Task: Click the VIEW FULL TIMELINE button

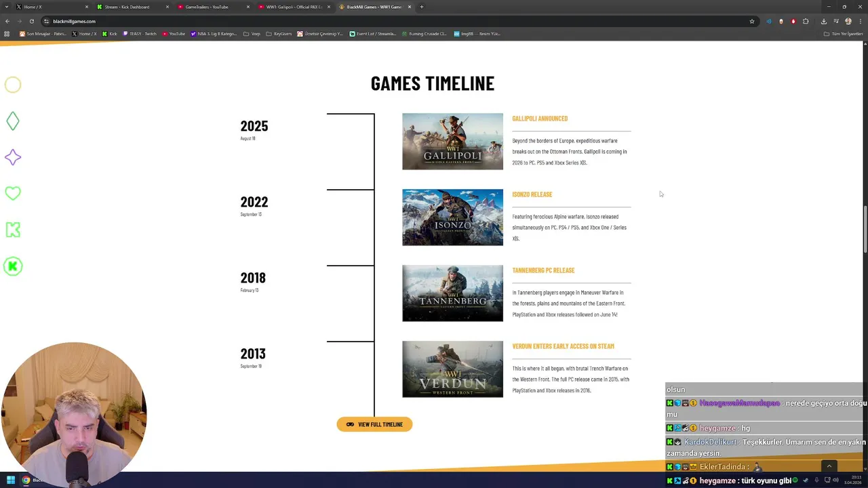Action: click(374, 424)
